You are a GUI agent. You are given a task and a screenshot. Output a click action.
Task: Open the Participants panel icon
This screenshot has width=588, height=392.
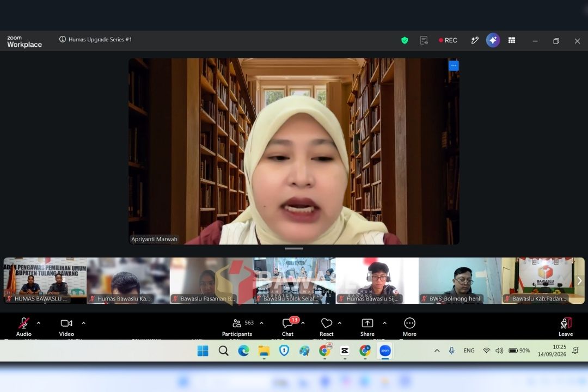pos(237,323)
